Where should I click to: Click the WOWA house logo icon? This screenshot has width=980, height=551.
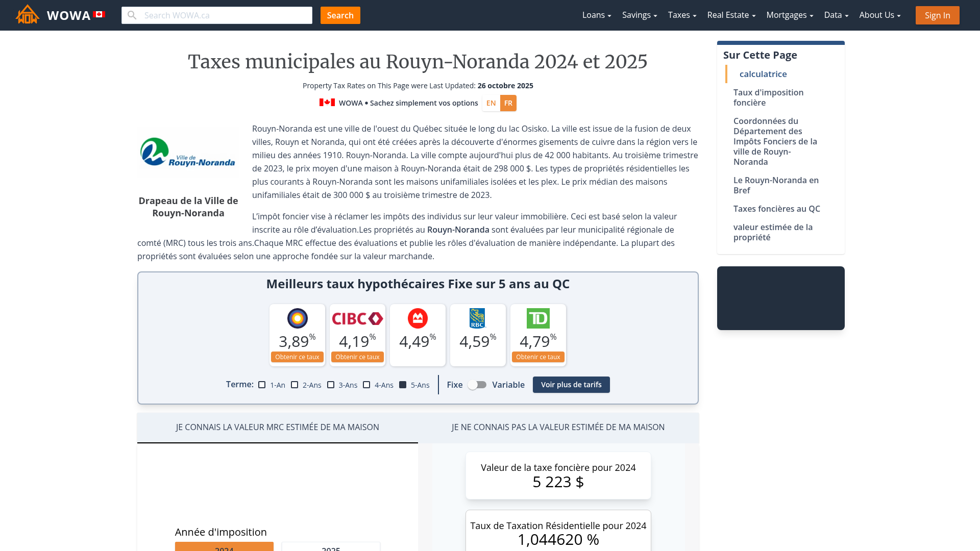(x=28, y=15)
